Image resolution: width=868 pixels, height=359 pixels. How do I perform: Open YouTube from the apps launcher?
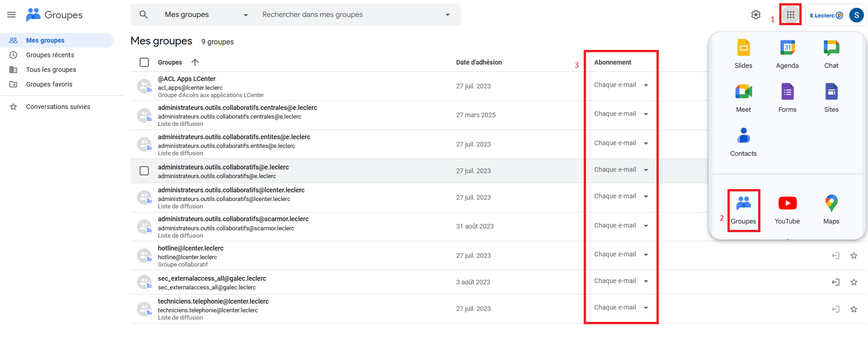(787, 208)
